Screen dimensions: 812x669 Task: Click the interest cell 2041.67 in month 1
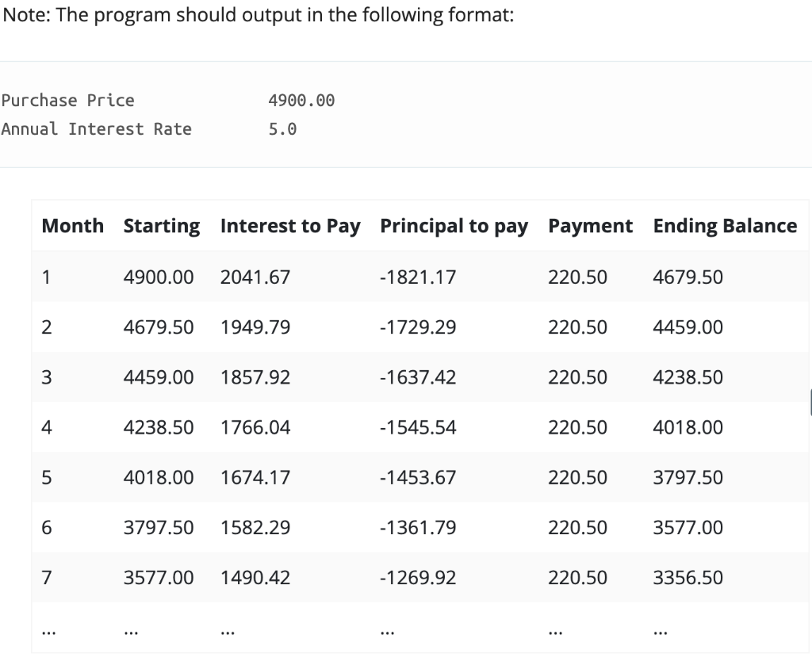point(255,277)
